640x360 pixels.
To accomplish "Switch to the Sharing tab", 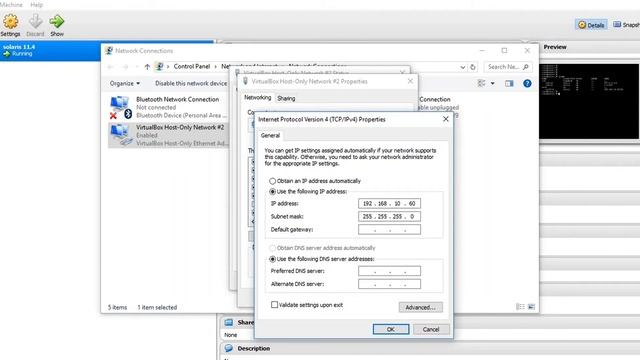I will click(286, 98).
